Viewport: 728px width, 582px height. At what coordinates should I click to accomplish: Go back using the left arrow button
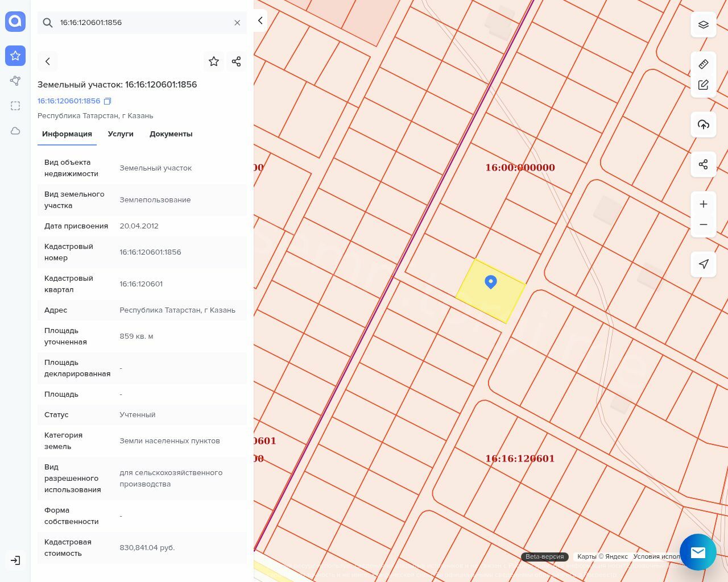coord(48,61)
